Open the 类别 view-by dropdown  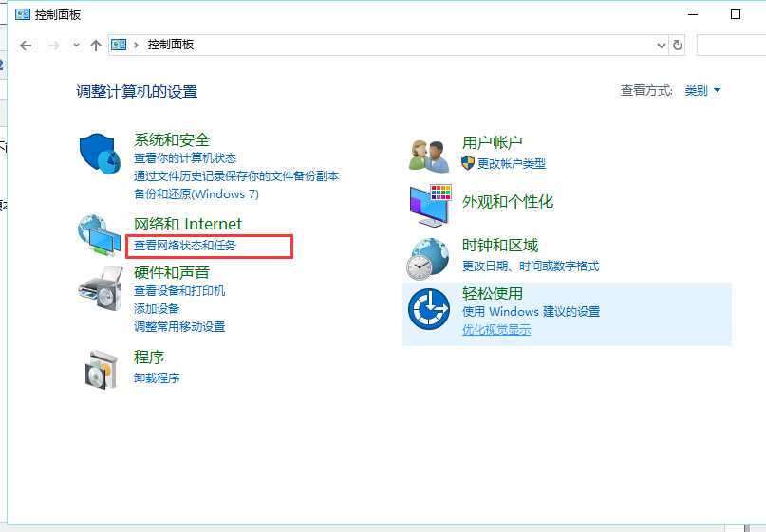tap(702, 90)
